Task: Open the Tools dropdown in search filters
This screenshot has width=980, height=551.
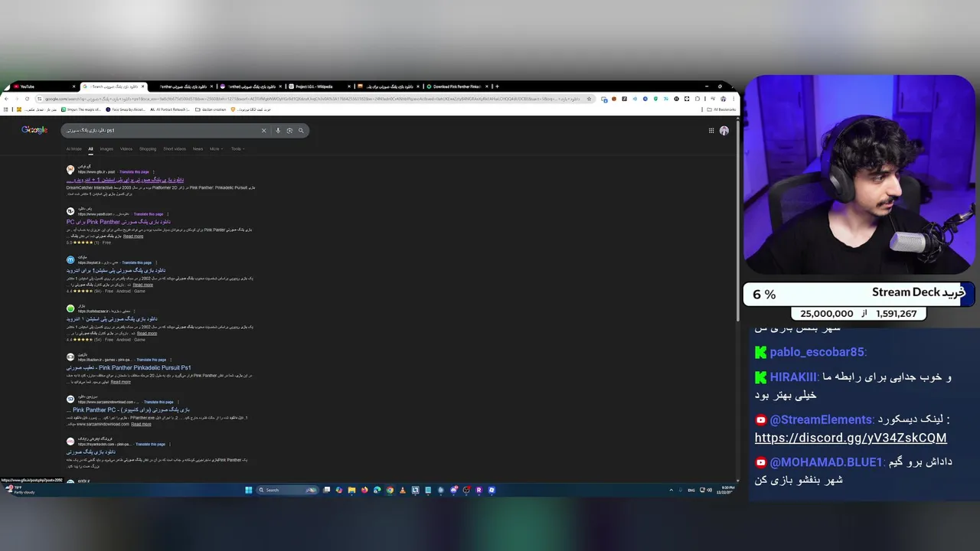Action: (237, 149)
